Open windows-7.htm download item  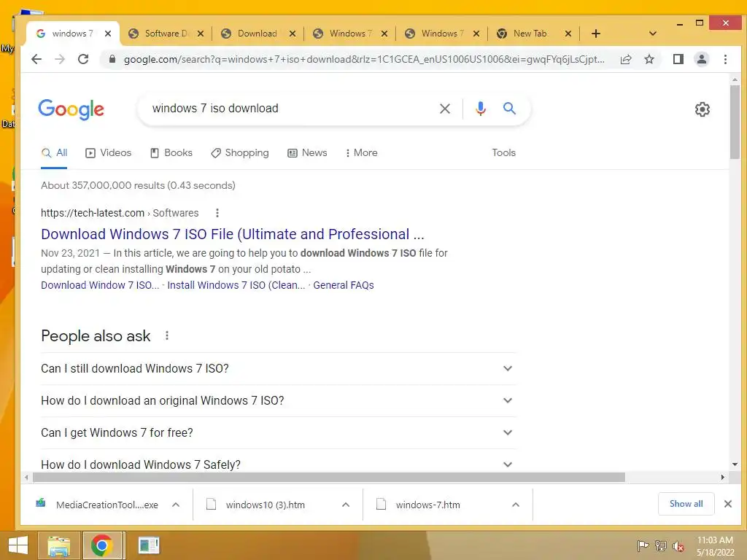(x=427, y=505)
